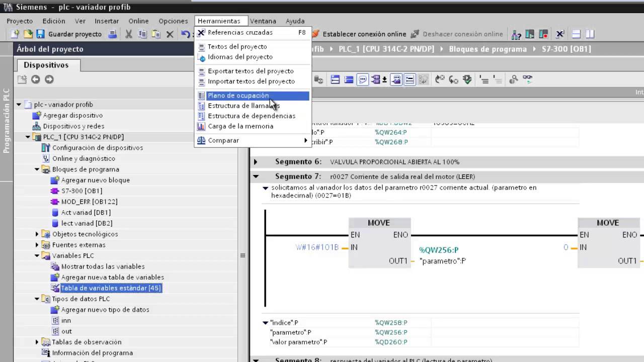This screenshot has height=362, width=644.
Task: Split the editor area vertically
Action: coord(590,34)
